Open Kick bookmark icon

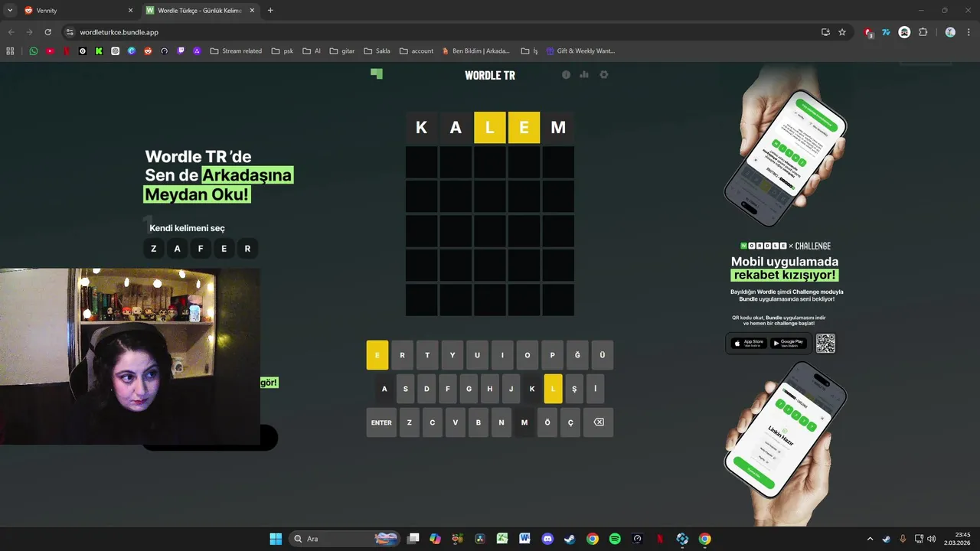(x=99, y=51)
